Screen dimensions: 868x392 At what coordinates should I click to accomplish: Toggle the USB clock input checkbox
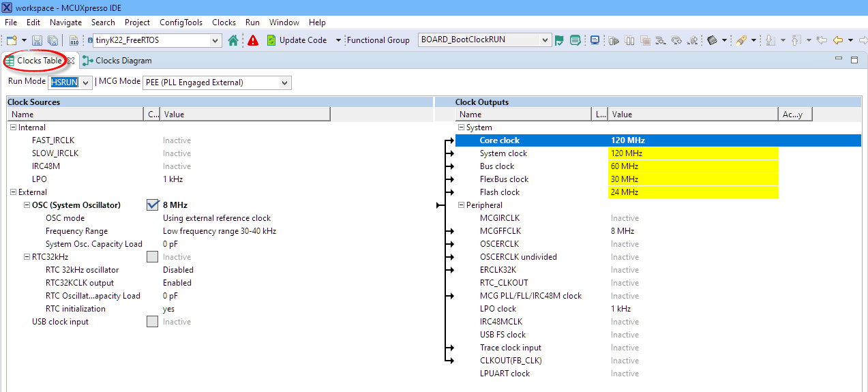tap(153, 322)
